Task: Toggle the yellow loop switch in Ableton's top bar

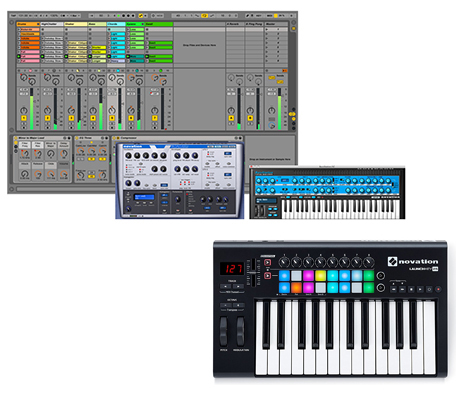Action: pos(205,16)
